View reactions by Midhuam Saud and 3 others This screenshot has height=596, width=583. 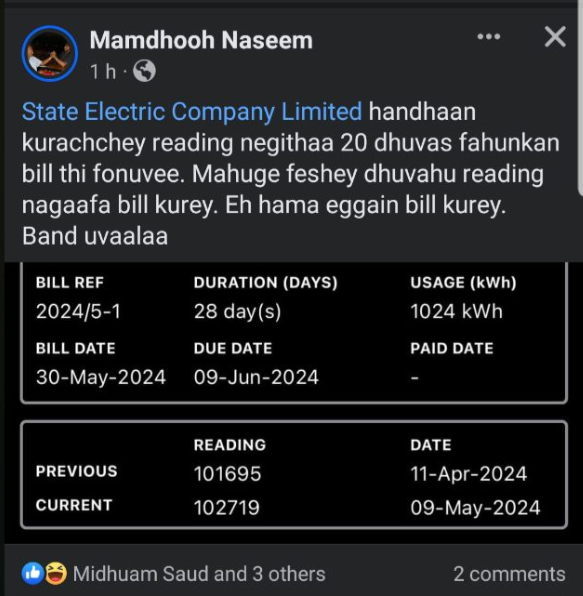point(199,574)
